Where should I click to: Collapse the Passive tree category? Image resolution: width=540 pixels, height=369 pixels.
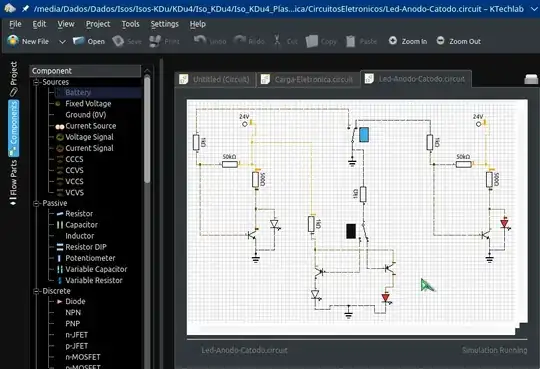tap(36, 203)
